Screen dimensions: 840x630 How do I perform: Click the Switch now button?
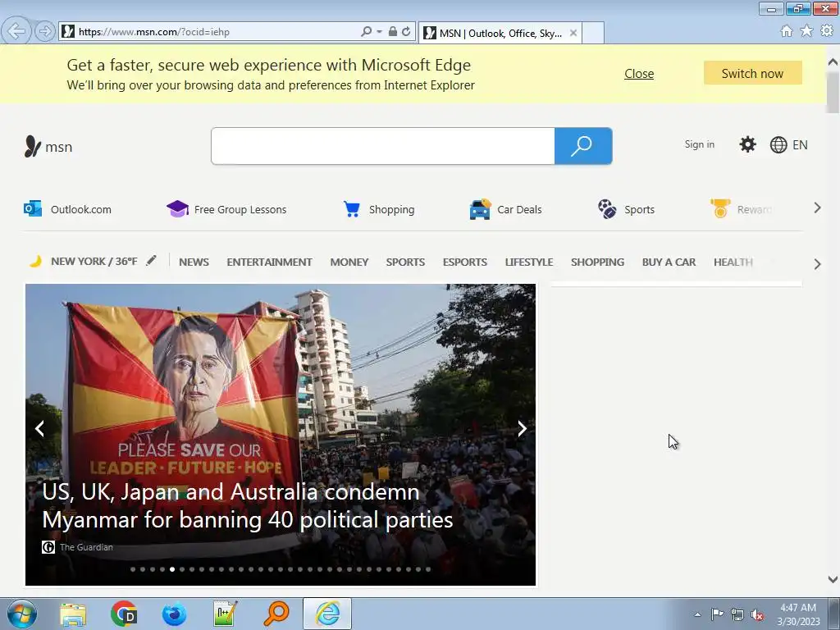click(x=753, y=73)
